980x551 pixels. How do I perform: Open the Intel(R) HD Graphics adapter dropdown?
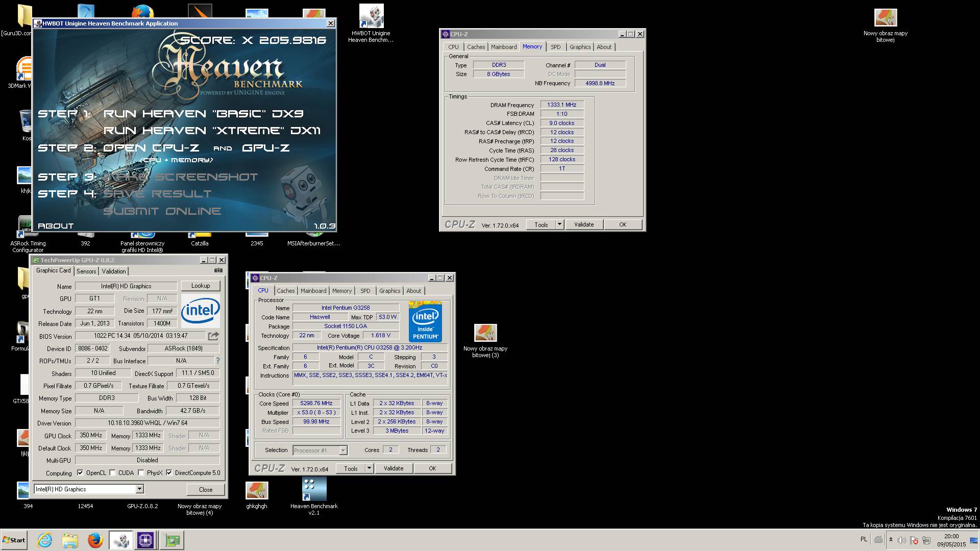(x=139, y=489)
